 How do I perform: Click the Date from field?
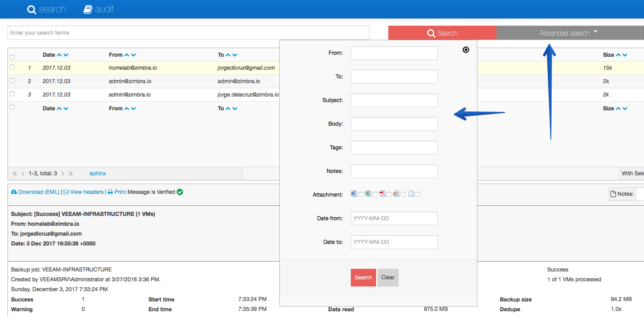(x=394, y=218)
